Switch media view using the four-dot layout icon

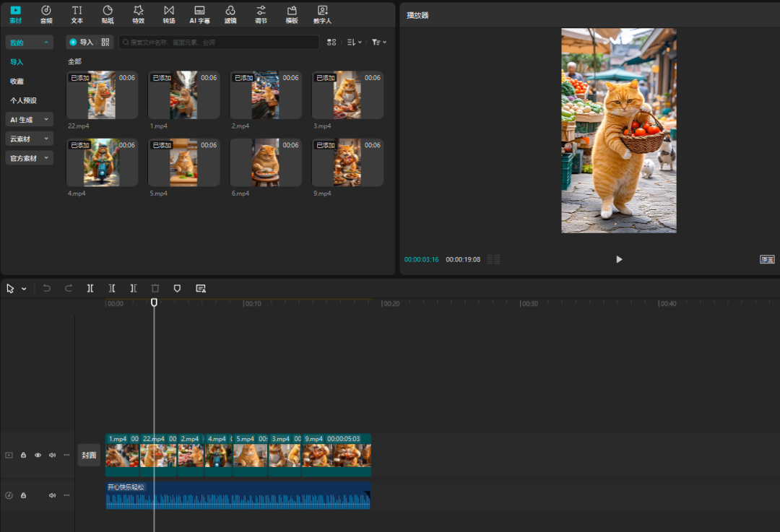(x=331, y=43)
